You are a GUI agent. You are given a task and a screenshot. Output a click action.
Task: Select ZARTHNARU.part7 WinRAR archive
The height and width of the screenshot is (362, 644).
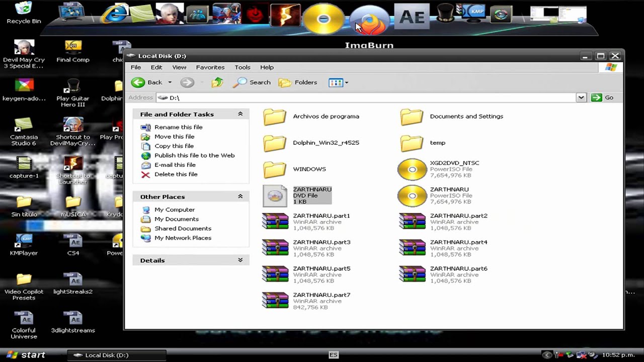306,301
